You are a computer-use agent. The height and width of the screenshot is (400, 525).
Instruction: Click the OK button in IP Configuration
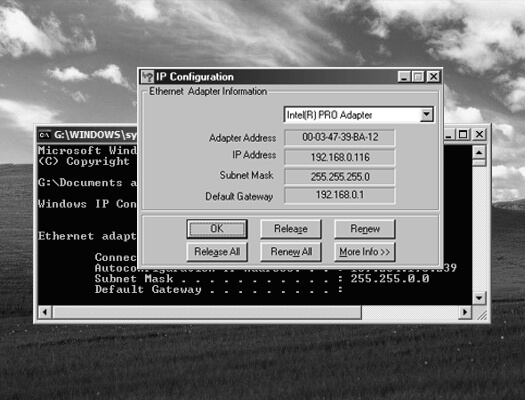(217, 229)
